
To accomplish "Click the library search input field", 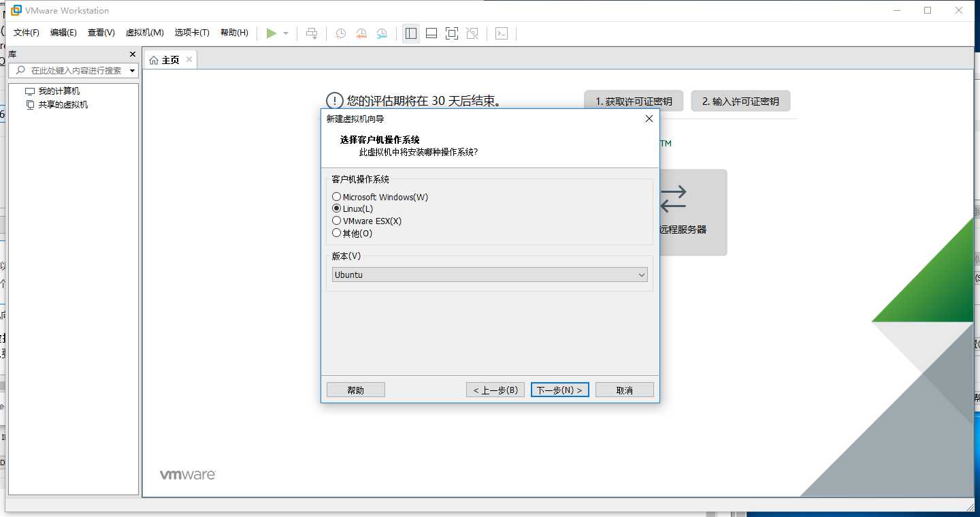I will coord(73,70).
